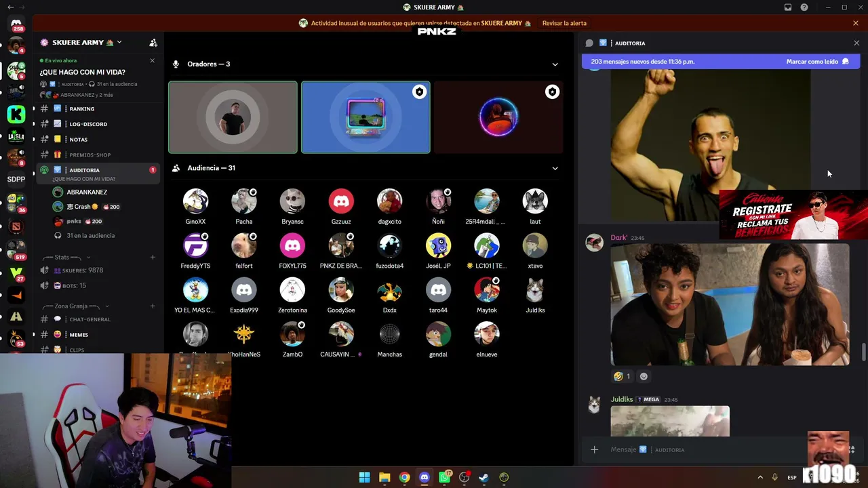Collapse the Oradores section
This screenshot has width=868, height=488.
pyautogui.click(x=555, y=64)
